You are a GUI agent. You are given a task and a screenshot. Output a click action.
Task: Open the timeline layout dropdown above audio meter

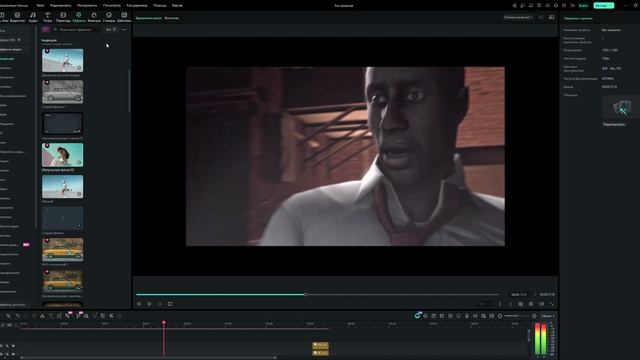[547, 316]
